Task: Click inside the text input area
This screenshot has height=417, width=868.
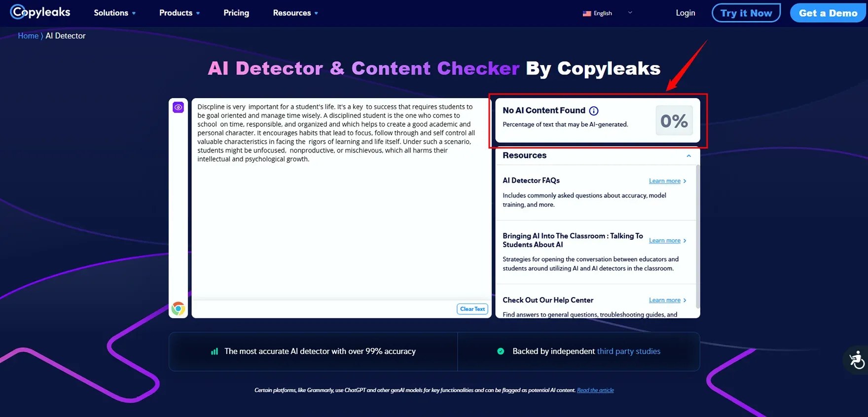Action: coord(341,198)
